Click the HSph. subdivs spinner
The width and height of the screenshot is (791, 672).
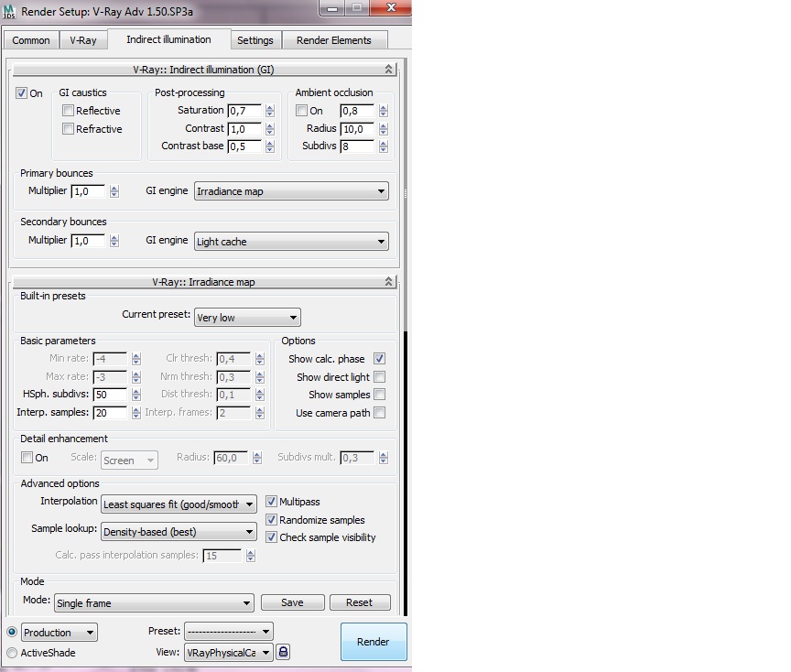136,394
